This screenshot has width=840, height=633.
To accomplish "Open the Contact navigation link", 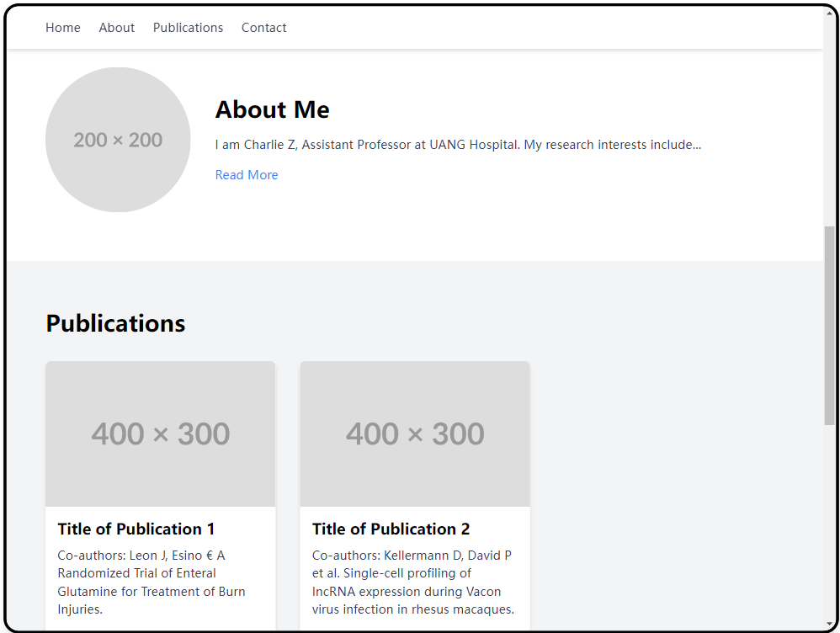I will point(263,27).
